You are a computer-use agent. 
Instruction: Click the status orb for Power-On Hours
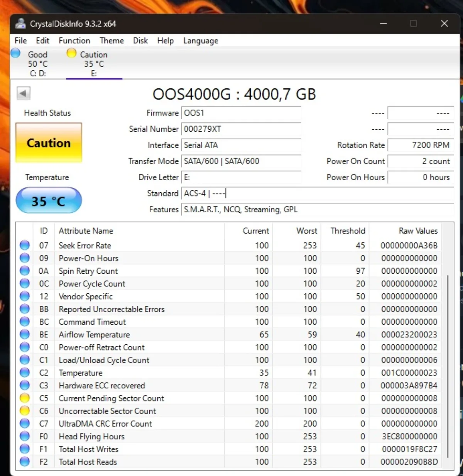tap(25, 258)
